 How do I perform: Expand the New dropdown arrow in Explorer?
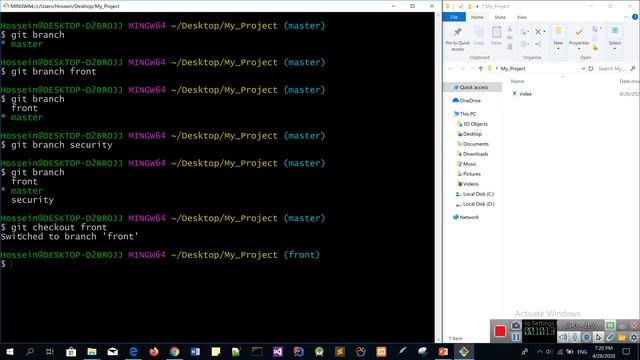[558, 49]
